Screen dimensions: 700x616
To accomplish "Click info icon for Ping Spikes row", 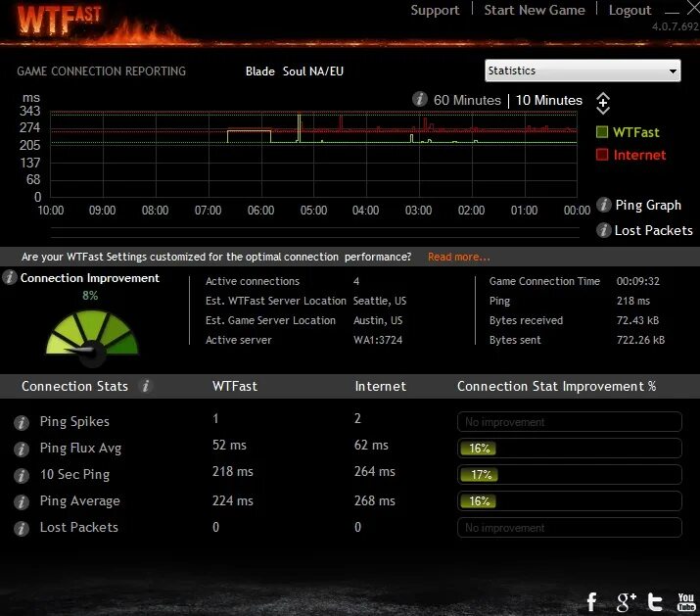I will point(21,422).
